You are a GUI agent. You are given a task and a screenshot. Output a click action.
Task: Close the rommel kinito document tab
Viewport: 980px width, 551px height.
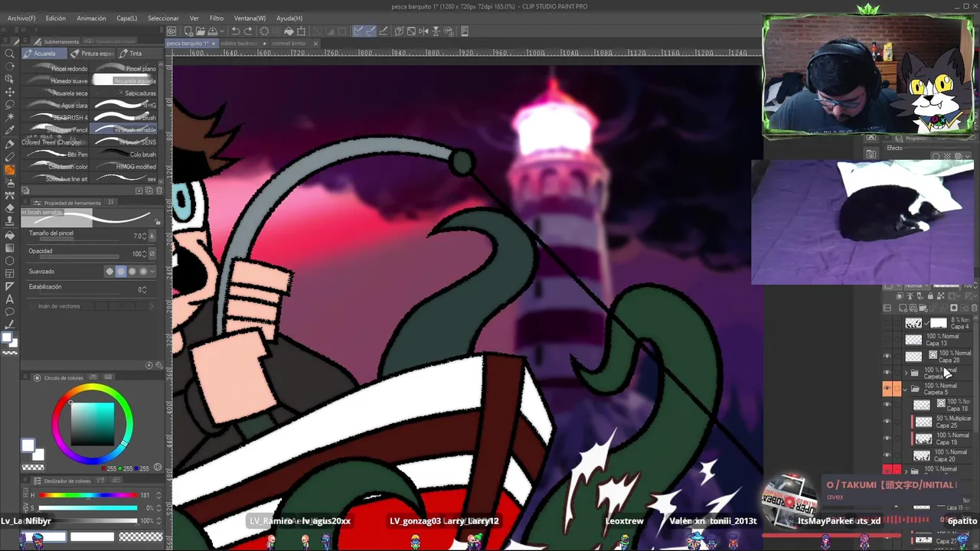(315, 44)
